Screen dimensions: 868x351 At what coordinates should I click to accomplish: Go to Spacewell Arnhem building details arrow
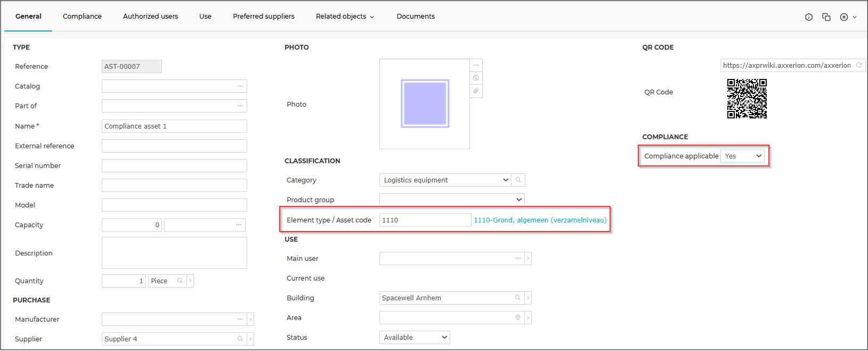(x=528, y=298)
